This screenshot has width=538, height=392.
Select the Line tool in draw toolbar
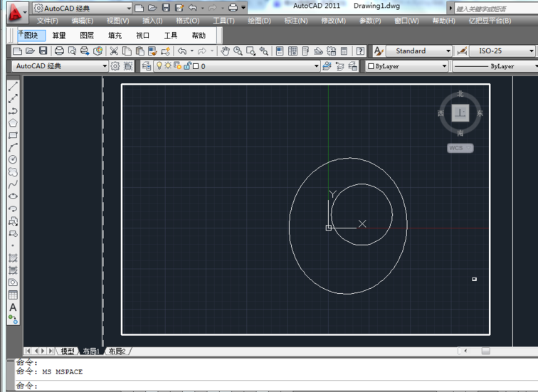pos(13,86)
